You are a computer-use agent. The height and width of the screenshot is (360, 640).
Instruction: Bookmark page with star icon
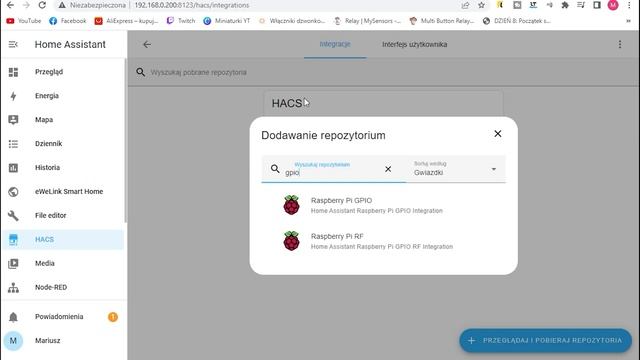[482, 5]
